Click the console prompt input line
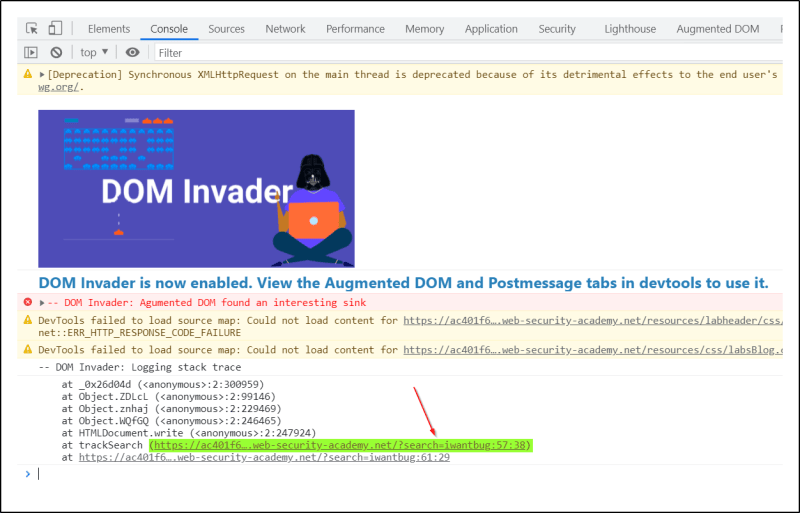The height and width of the screenshot is (513, 800). click(408, 474)
